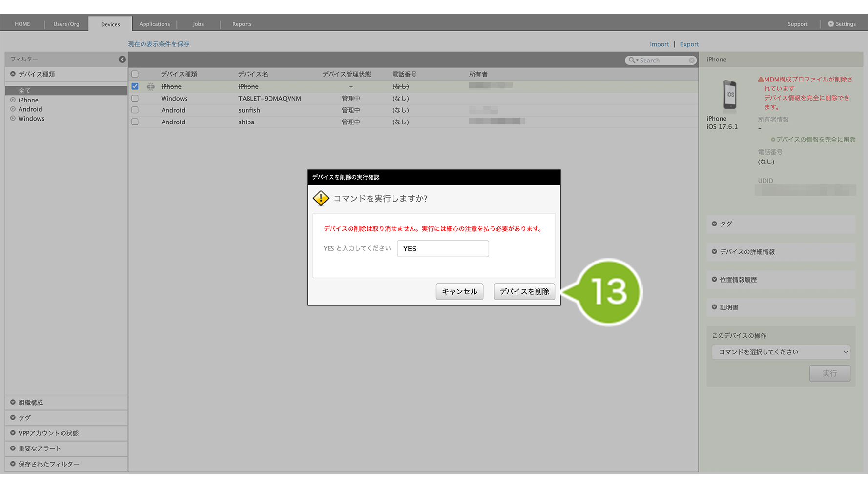868x488 pixels.
Task: Click the キャンセル button in dialog
Action: [x=459, y=291]
